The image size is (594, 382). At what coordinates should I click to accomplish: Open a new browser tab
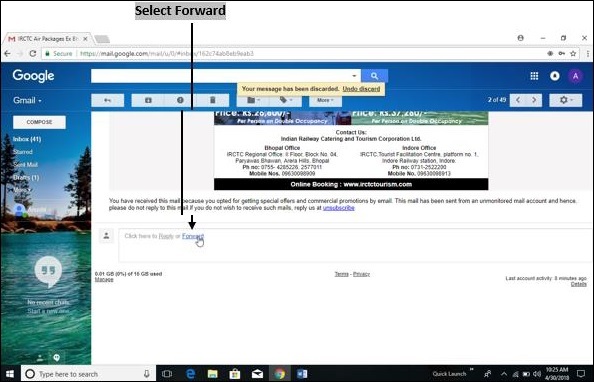click(102, 39)
